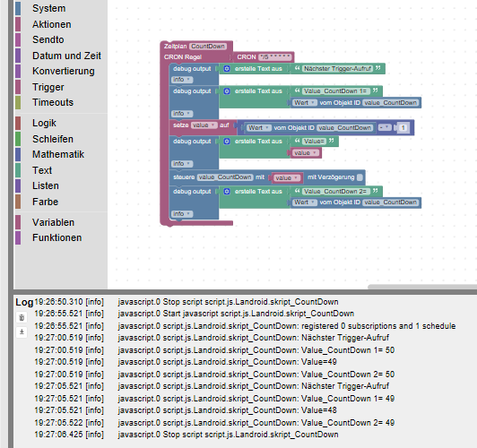Open the minus operator dropdown in math block
This screenshot has width=477, height=448.
[385, 127]
